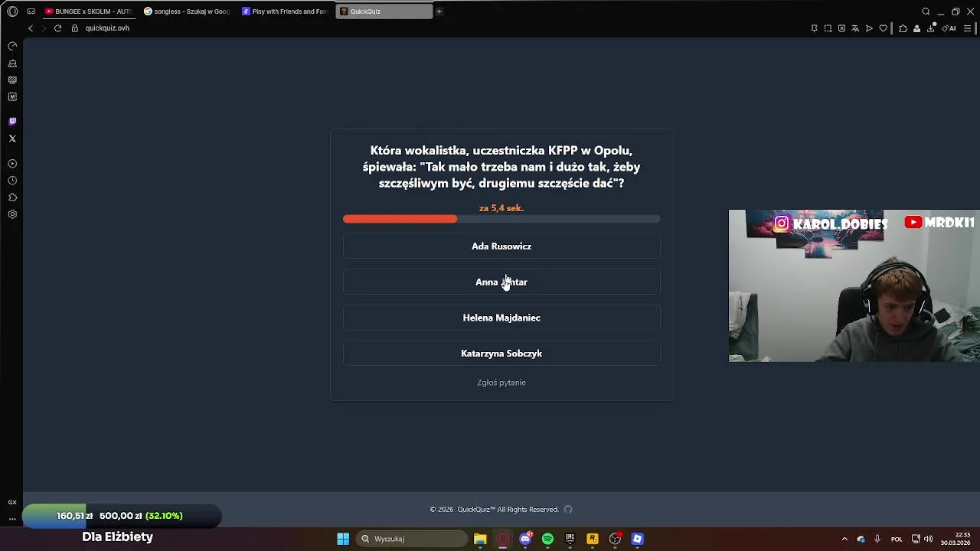Open the POL language switcher
Screen dimensions: 980x551
tap(897, 539)
